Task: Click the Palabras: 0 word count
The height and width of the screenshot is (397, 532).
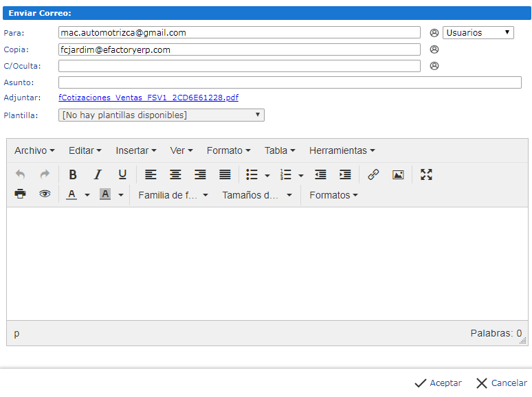Action: (496, 333)
